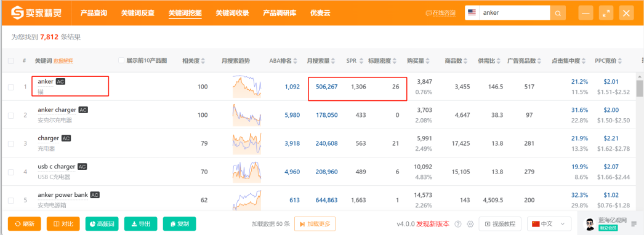The image size is (644, 235).
Task: Check the row 4 usb c charger checkbox
Action: [x=11, y=172]
